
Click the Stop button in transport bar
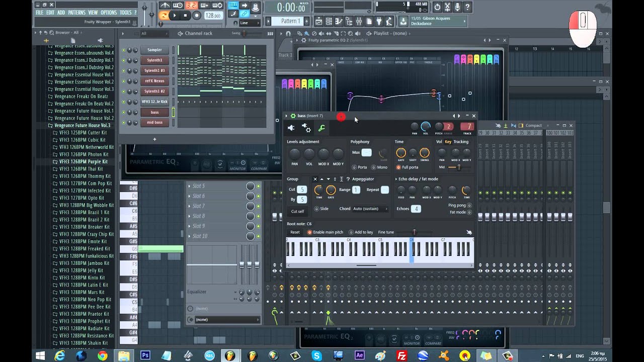(185, 16)
